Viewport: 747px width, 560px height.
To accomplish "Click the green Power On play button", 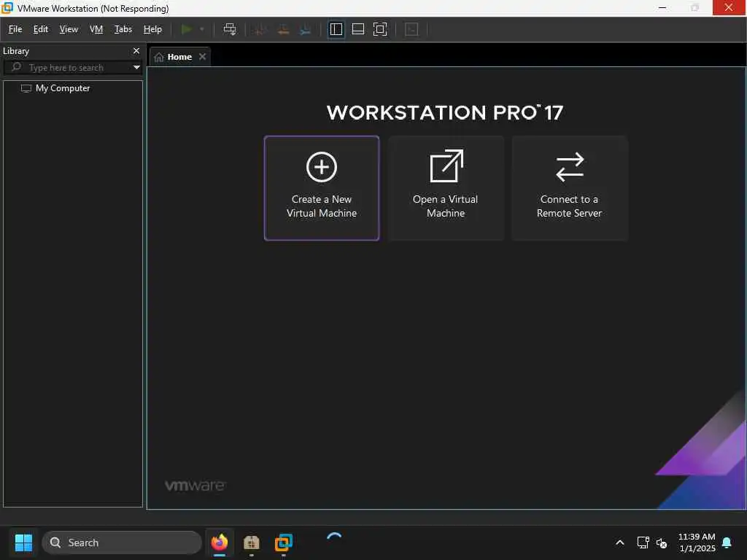I will [x=187, y=29].
